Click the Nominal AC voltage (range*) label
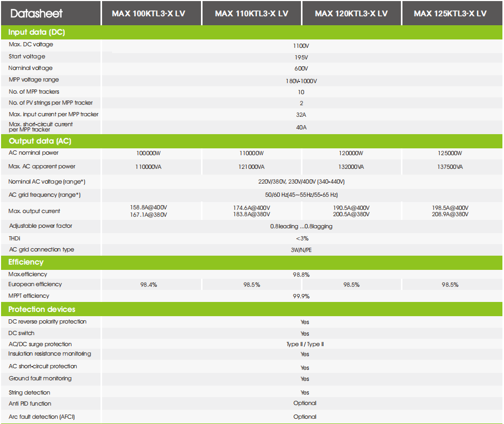Screen dimensions: 504x424 click(x=47, y=181)
